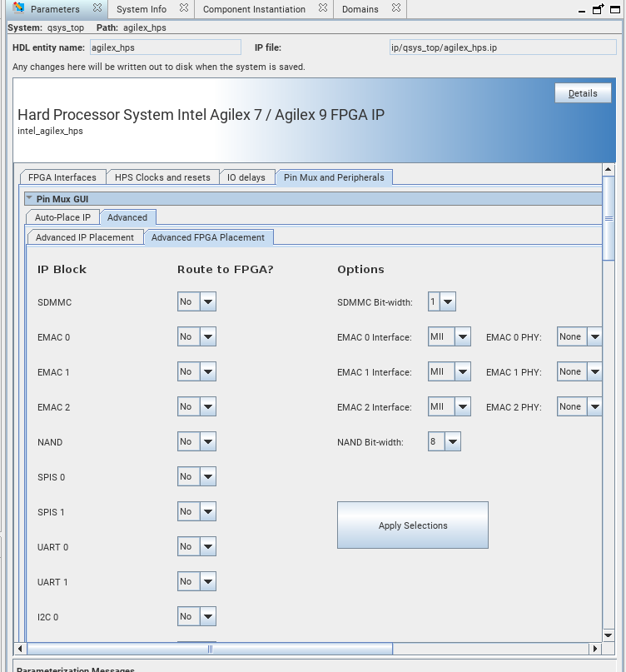The height and width of the screenshot is (672, 626).
Task: Click the 'Route to FPGA?' column heading
Action: point(226,270)
